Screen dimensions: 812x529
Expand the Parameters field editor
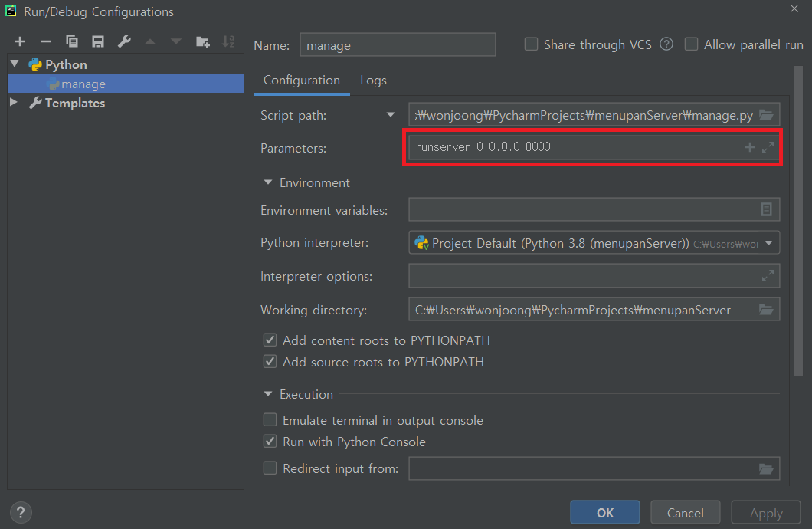point(768,147)
